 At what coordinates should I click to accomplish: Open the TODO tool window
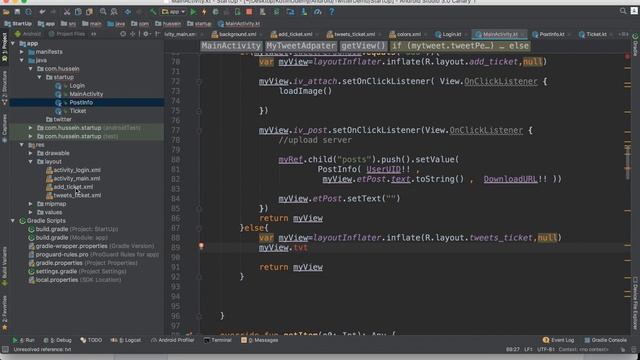pos(91,340)
